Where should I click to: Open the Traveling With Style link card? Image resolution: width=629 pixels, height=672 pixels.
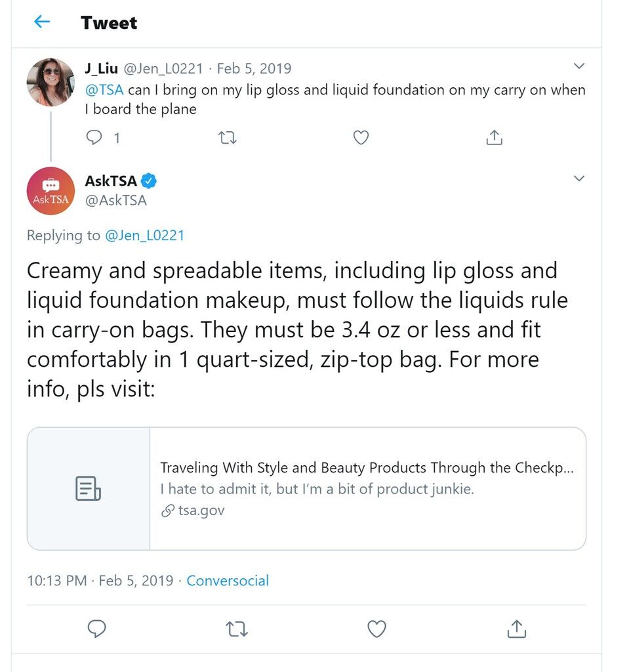pos(306,488)
